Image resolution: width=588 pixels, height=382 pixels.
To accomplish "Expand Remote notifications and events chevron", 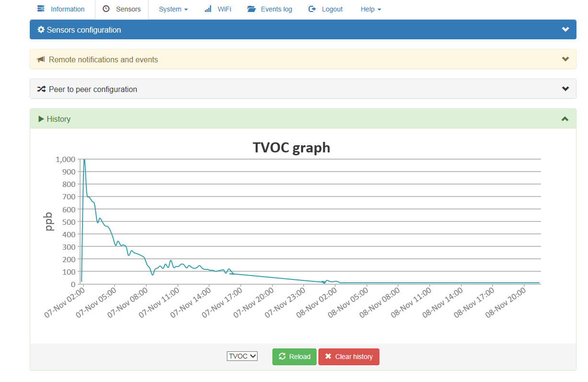I will click(x=565, y=59).
